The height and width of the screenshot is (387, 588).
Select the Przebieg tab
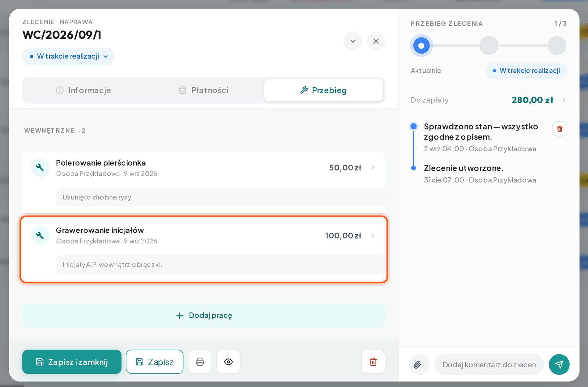[323, 90]
